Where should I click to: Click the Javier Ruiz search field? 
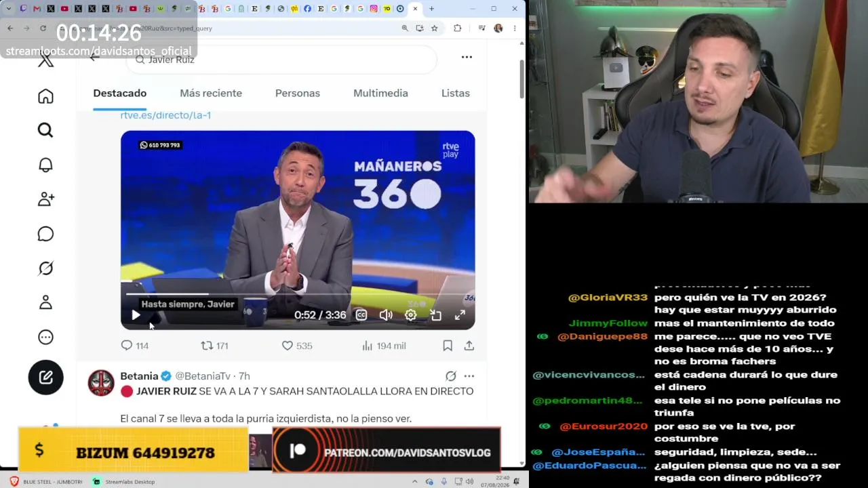tap(281, 60)
